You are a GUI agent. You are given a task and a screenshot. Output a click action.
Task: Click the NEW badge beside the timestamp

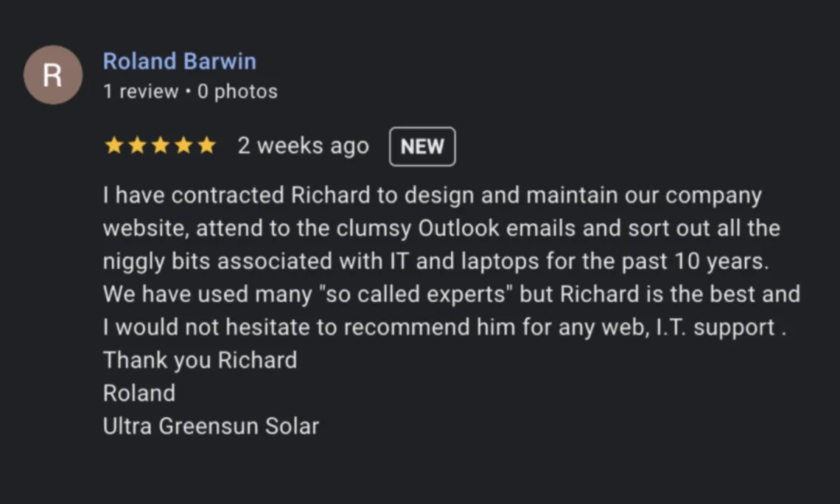(422, 146)
